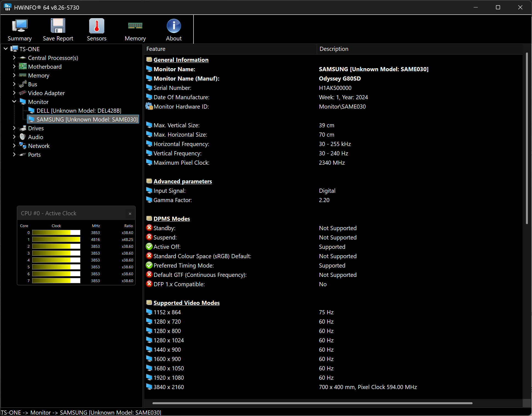Click the horizontal scrollbar of details pane
The width and height of the screenshot is (532, 416).
(312, 403)
